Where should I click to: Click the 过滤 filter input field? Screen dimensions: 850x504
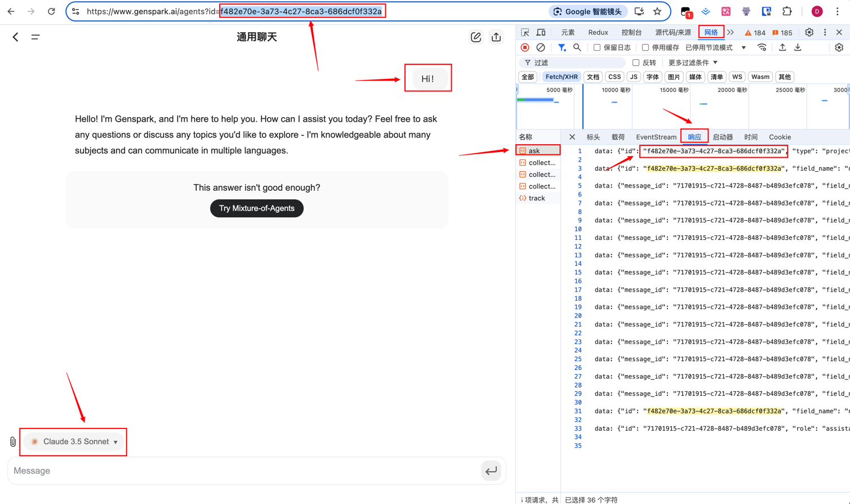(573, 63)
